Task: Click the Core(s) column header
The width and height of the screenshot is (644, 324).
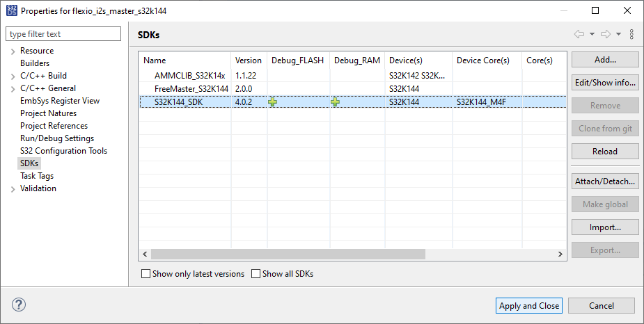Action: 544,60
